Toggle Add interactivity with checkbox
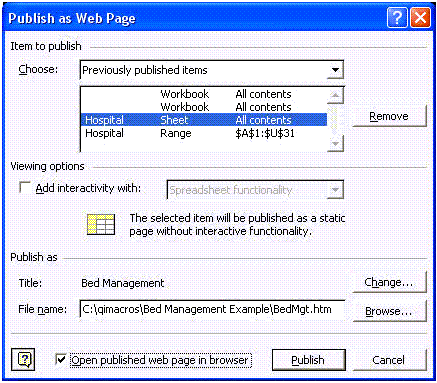 click(25, 187)
